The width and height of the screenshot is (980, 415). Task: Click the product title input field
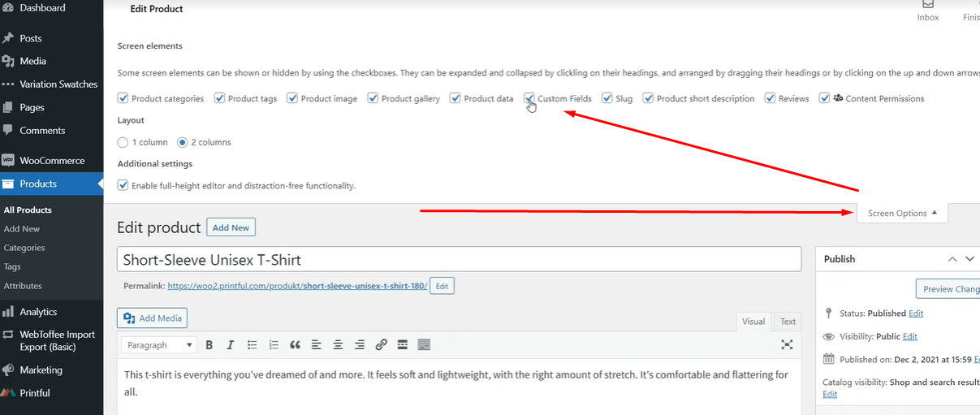460,260
